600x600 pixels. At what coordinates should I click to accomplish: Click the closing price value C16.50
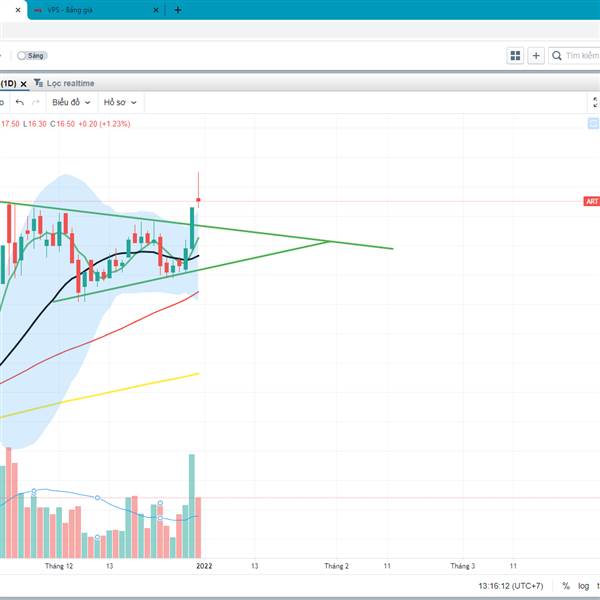coord(63,124)
